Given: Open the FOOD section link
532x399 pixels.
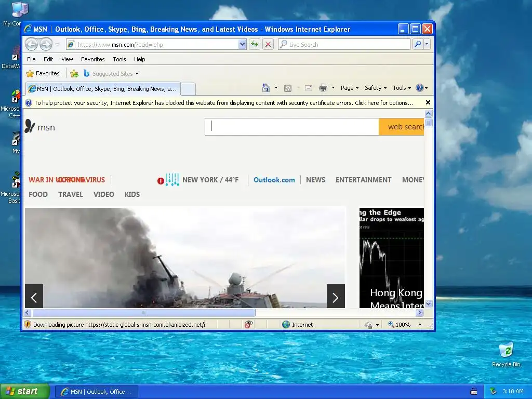Looking at the screenshot, I should coord(38,194).
